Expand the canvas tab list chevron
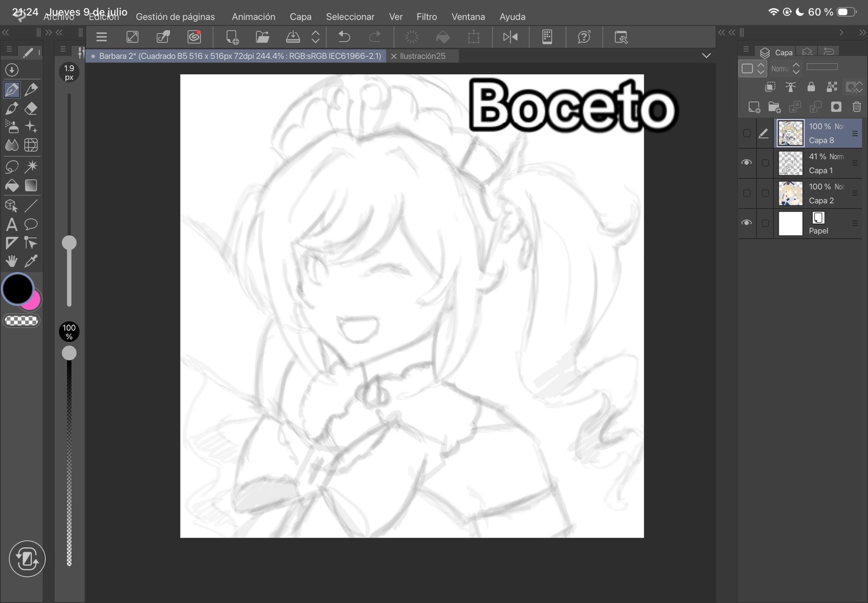This screenshot has width=868, height=603. [707, 56]
